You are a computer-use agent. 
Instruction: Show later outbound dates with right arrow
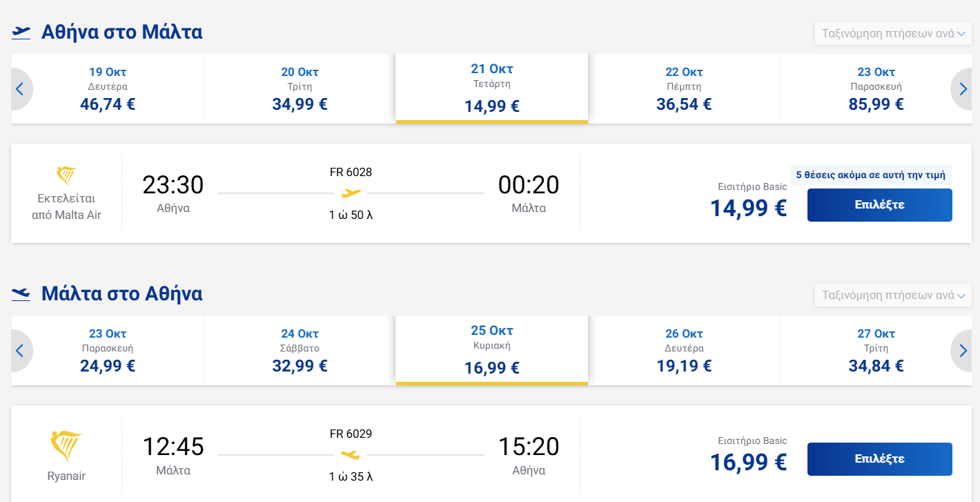pyautogui.click(x=963, y=89)
